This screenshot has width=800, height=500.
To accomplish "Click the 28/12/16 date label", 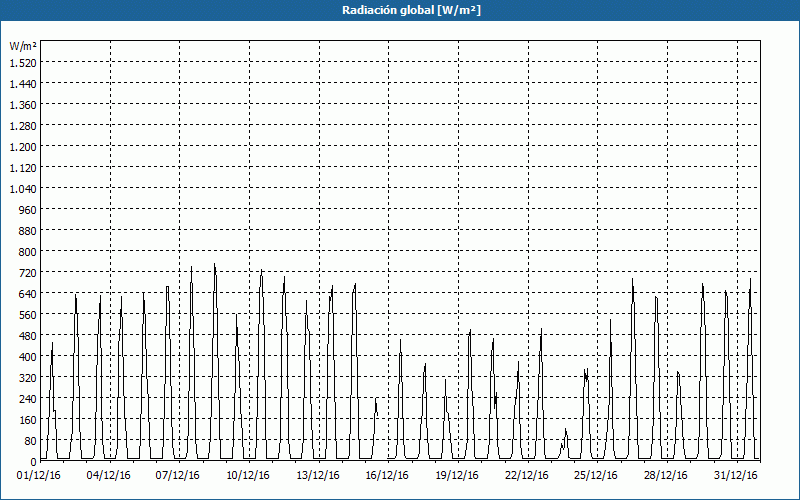I will 666,476.
